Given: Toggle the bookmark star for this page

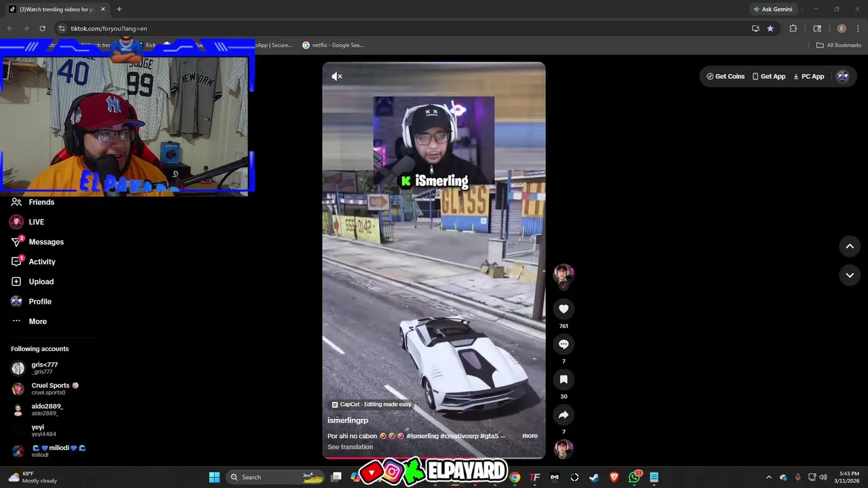Looking at the screenshot, I should 770,28.
